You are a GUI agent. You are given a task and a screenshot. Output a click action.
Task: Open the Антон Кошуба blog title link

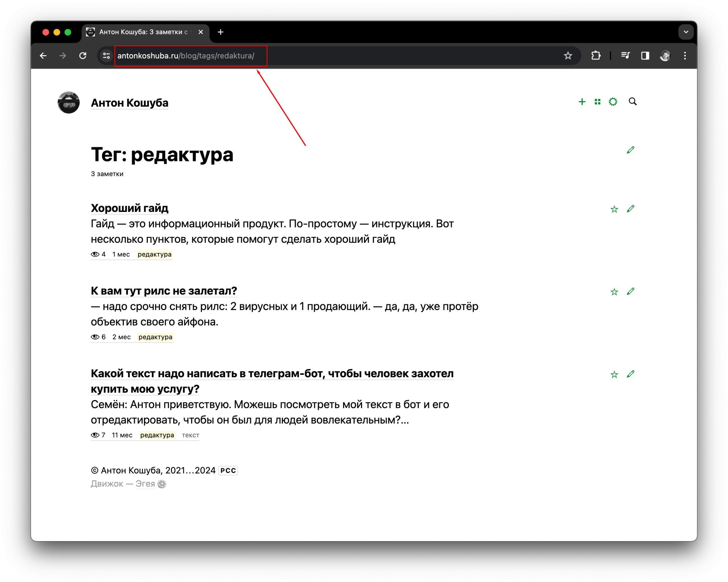130,103
